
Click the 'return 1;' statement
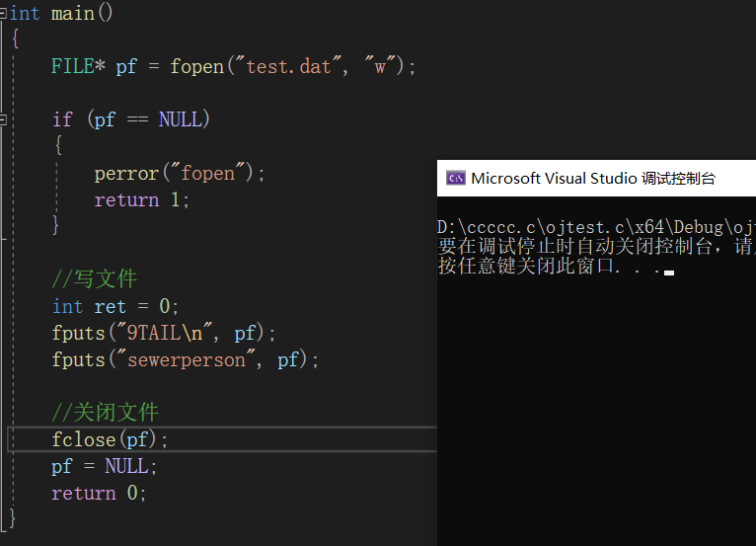click(141, 199)
